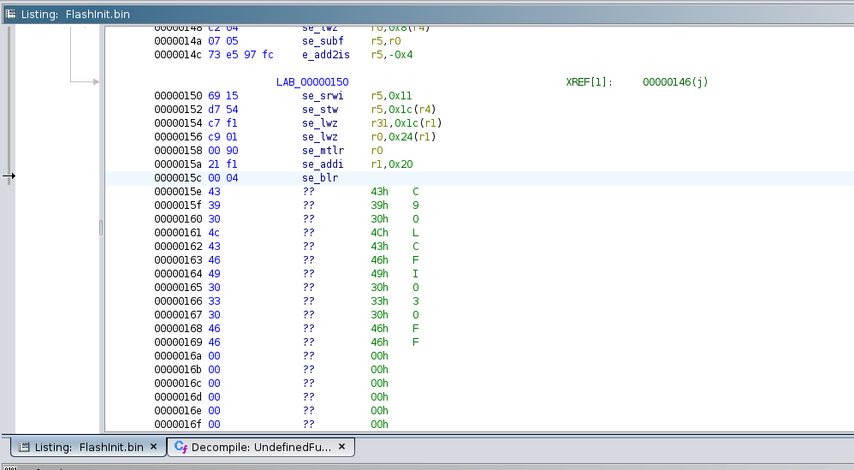
Task: Click address 0000016a
Action: (x=178, y=356)
